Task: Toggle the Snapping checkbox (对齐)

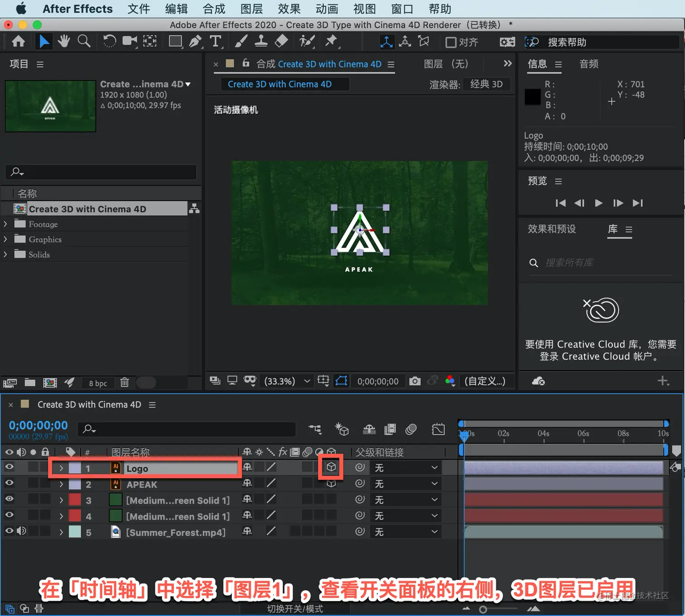Action: 451,42
